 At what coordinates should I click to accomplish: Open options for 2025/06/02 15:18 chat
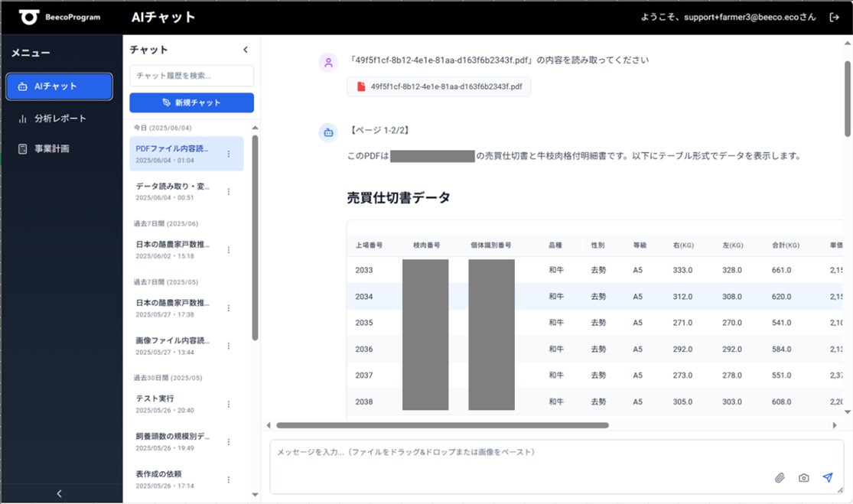click(229, 250)
